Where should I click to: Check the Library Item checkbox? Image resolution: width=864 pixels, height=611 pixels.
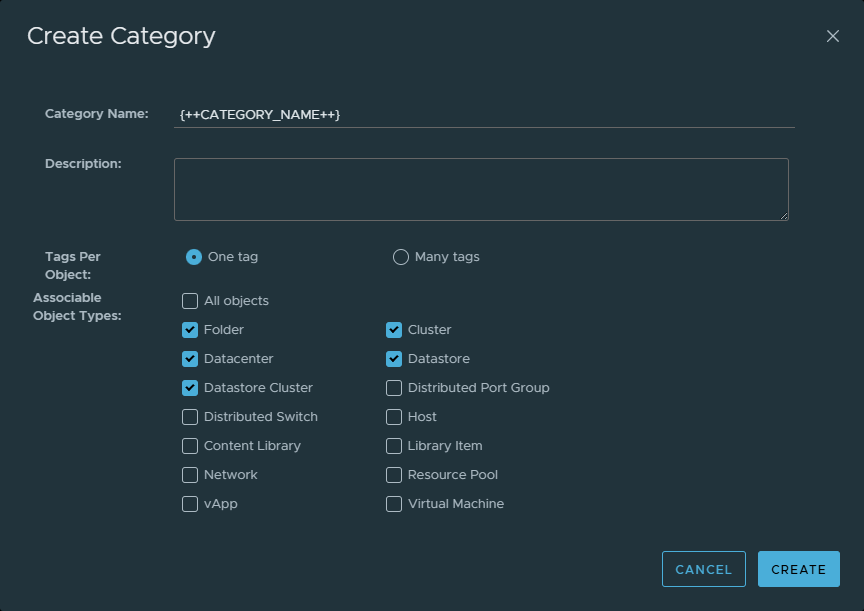pos(394,446)
